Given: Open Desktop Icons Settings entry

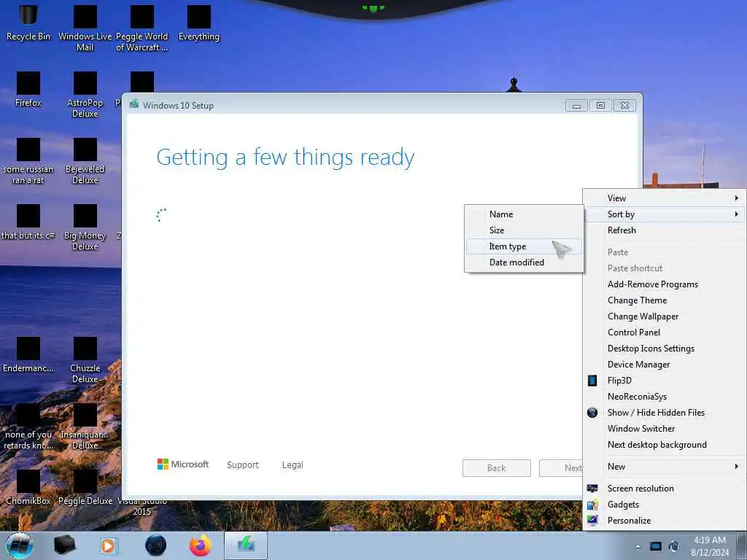Looking at the screenshot, I should tap(664, 349).
